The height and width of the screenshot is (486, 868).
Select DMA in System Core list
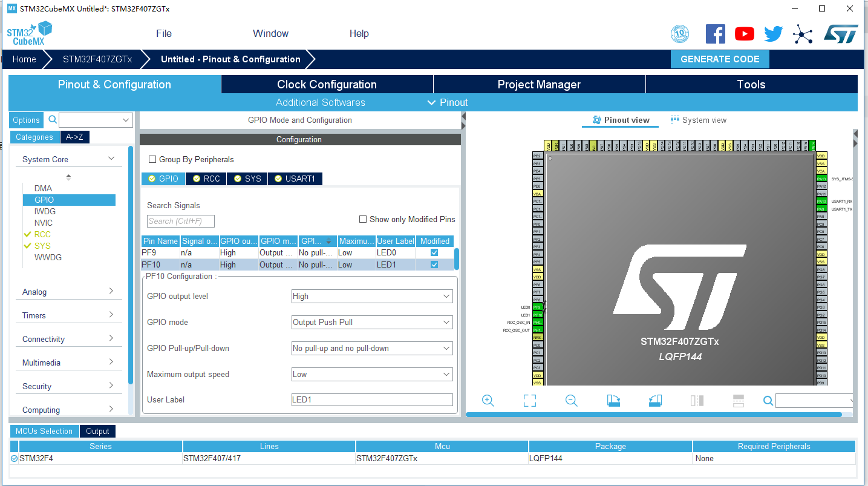tap(43, 188)
